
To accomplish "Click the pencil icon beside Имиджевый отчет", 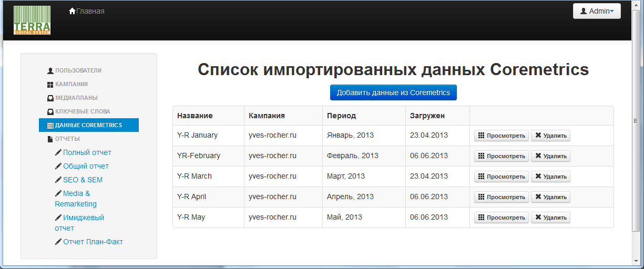I will [x=58, y=218].
